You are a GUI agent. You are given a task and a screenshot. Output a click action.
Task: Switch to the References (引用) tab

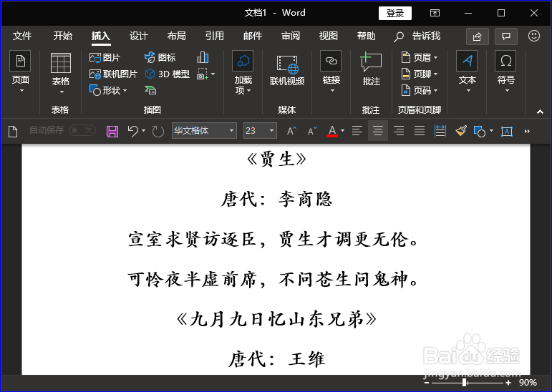(x=214, y=36)
